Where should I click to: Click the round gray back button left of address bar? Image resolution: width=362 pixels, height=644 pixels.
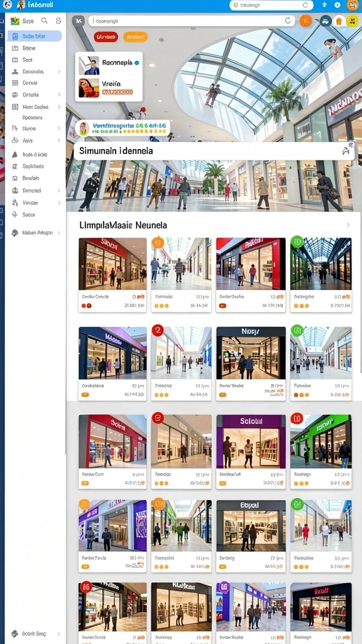[78, 21]
